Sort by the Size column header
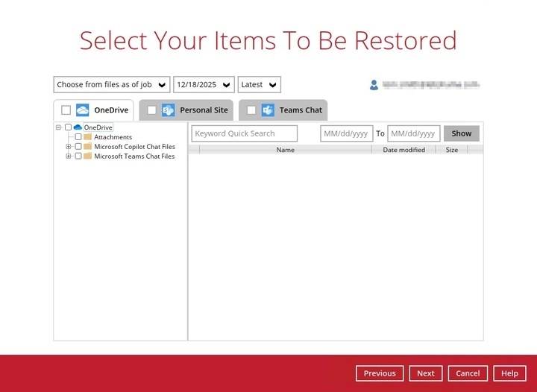The width and height of the screenshot is (537, 392). [x=452, y=150]
